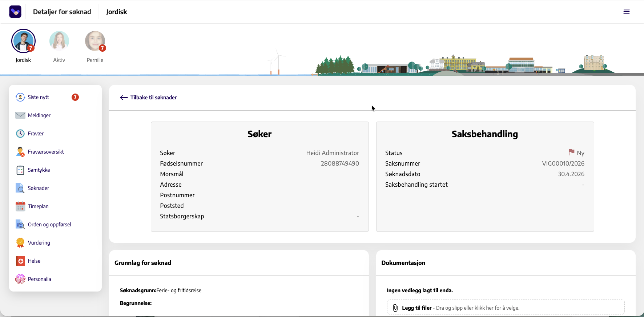Click the app logo in the header
Screen dimensions: 644x317
[15, 12]
